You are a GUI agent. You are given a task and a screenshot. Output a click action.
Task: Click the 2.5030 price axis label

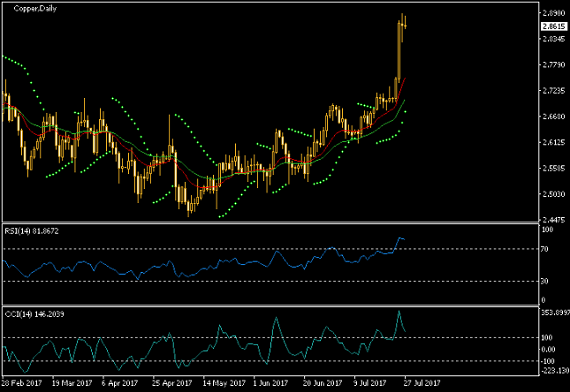[554, 194]
